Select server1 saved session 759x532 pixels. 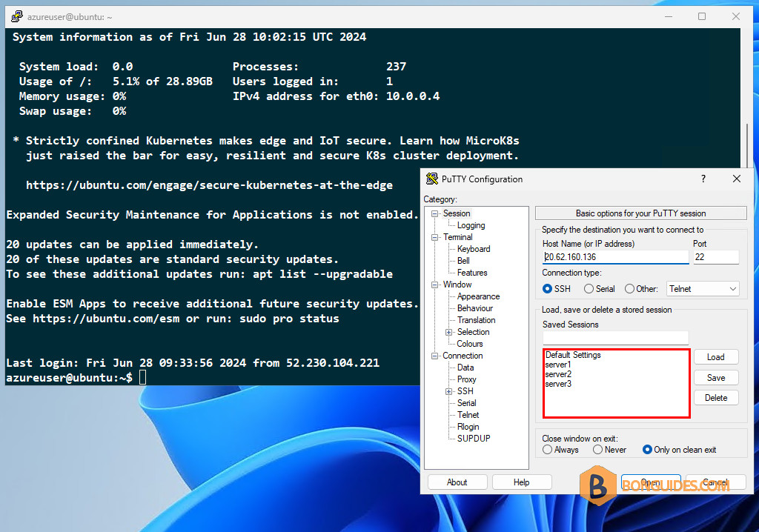click(x=558, y=365)
